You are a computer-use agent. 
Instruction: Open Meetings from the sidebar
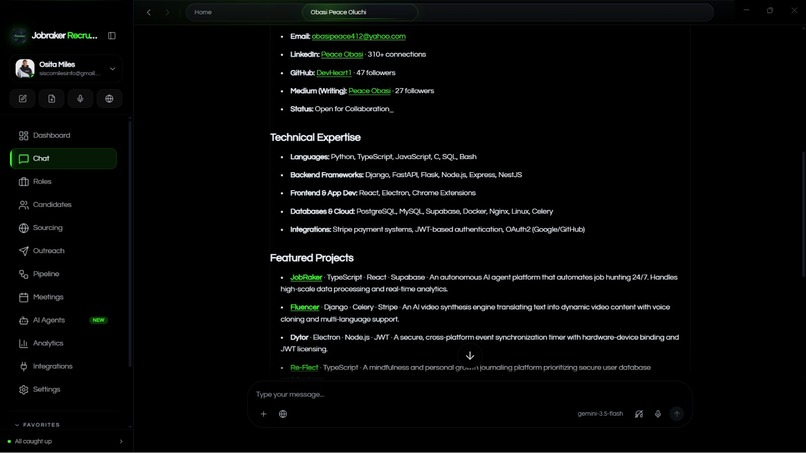click(63, 297)
